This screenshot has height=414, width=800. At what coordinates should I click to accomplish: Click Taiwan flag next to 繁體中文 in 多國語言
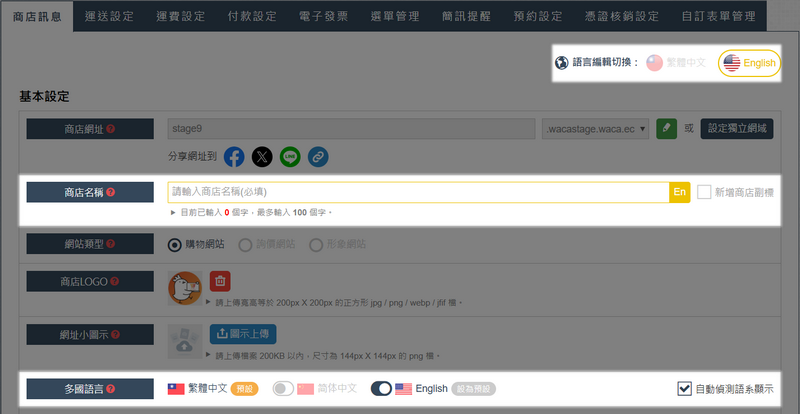tap(176, 389)
